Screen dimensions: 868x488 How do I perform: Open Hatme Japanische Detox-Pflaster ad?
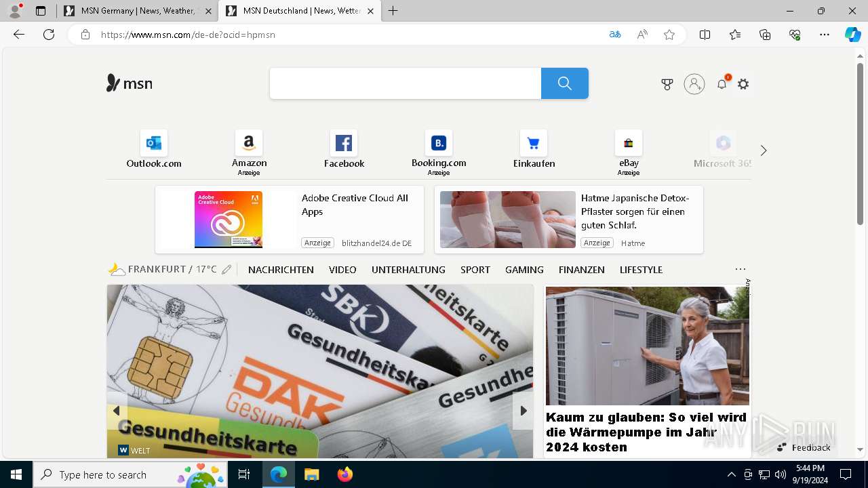tap(569, 220)
